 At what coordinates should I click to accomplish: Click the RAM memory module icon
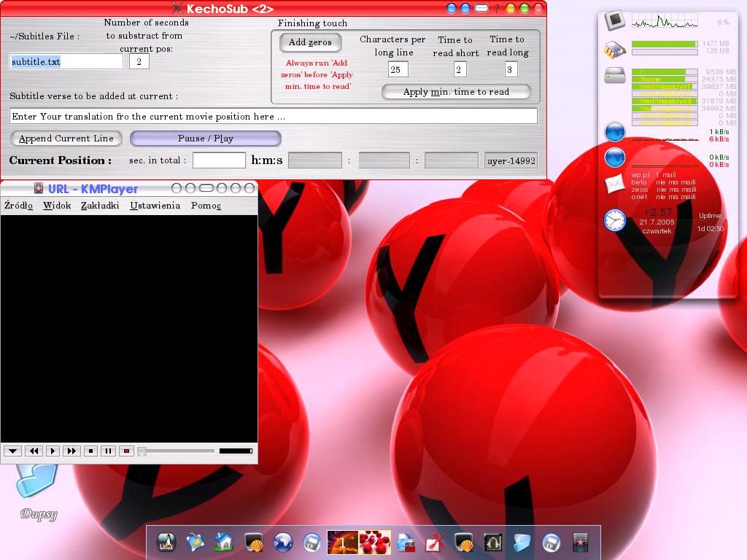pyautogui.click(x=615, y=49)
